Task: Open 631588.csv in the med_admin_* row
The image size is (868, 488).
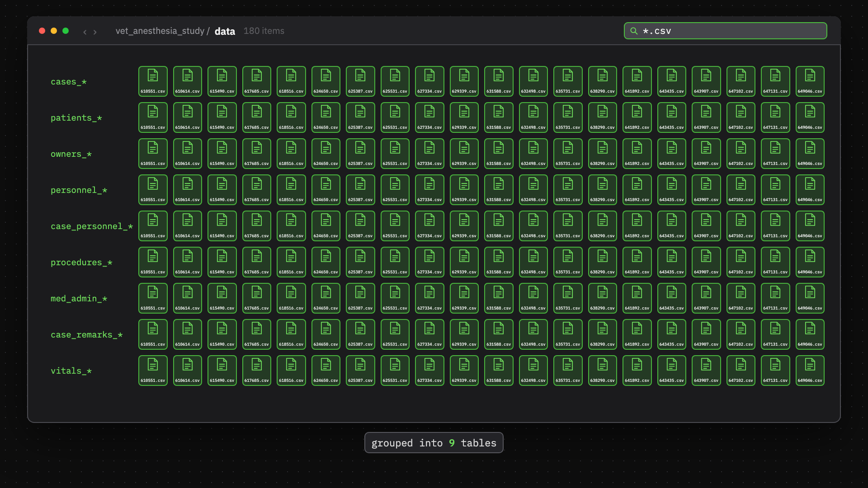Action: coord(499,298)
